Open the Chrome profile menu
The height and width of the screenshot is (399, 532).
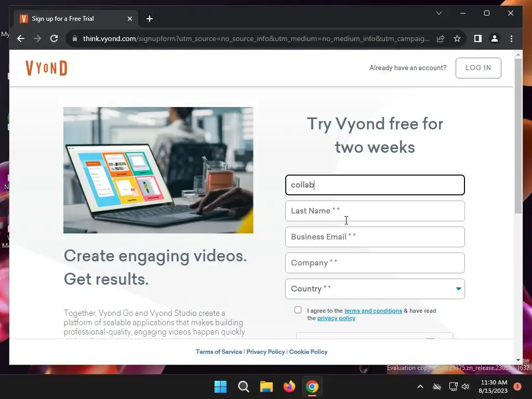coord(495,38)
